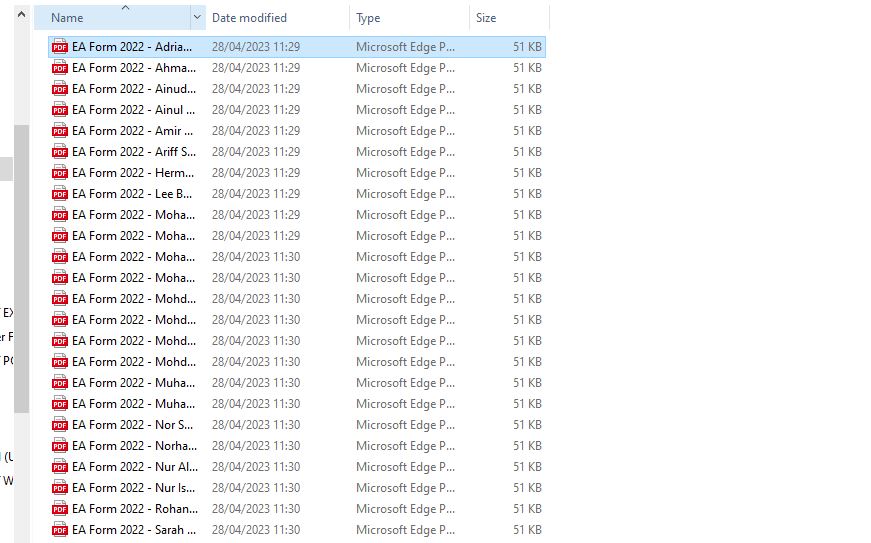
Task: Click the EA Form 2022 - Nor S file name
Action: coord(134,425)
